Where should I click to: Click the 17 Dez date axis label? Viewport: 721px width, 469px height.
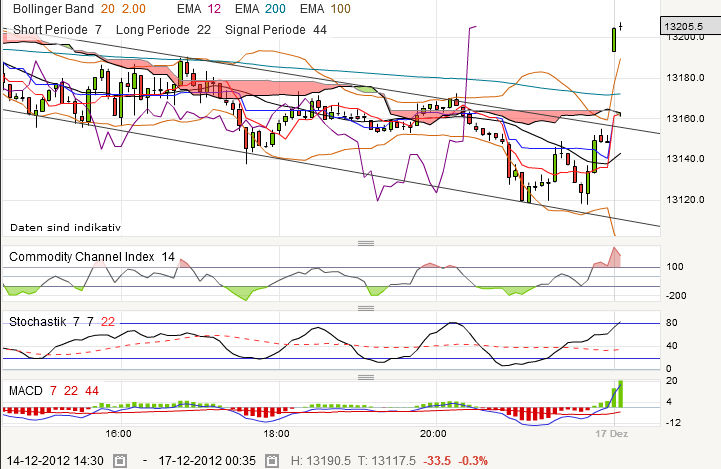tap(611, 434)
